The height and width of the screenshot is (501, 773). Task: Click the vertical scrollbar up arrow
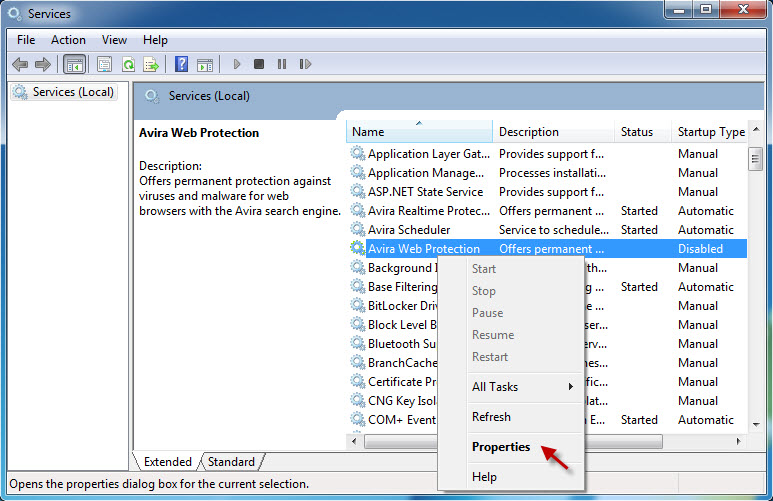(x=756, y=130)
